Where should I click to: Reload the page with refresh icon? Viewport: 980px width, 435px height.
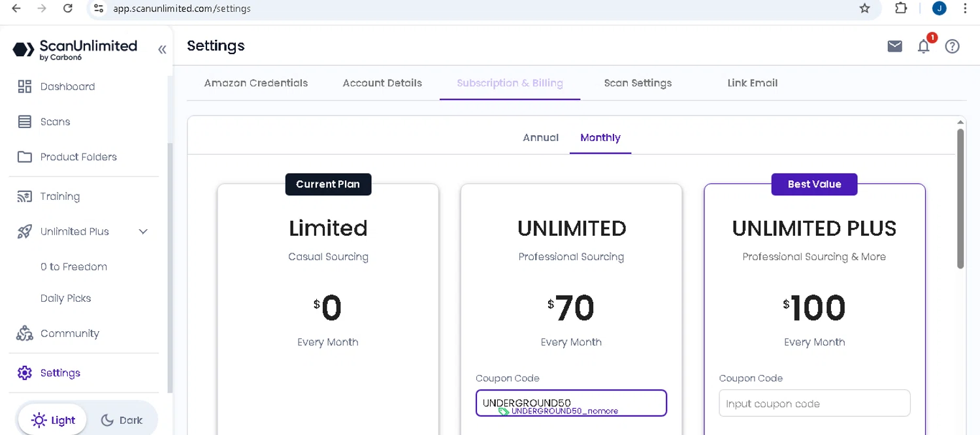click(x=67, y=8)
